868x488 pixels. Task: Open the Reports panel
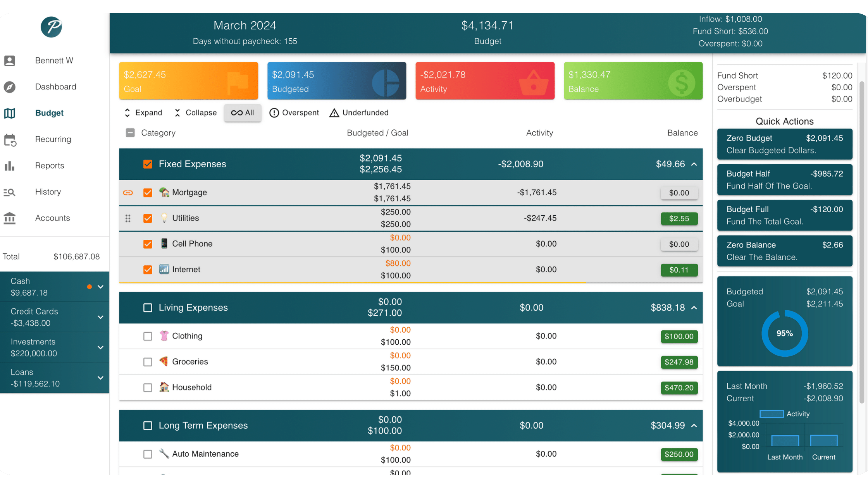point(49,165)
